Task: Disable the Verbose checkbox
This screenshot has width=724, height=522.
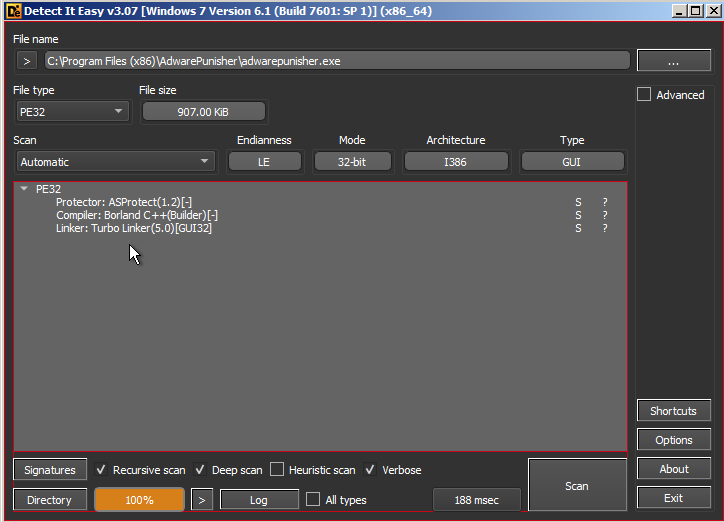Action: (x=370, y=470)
